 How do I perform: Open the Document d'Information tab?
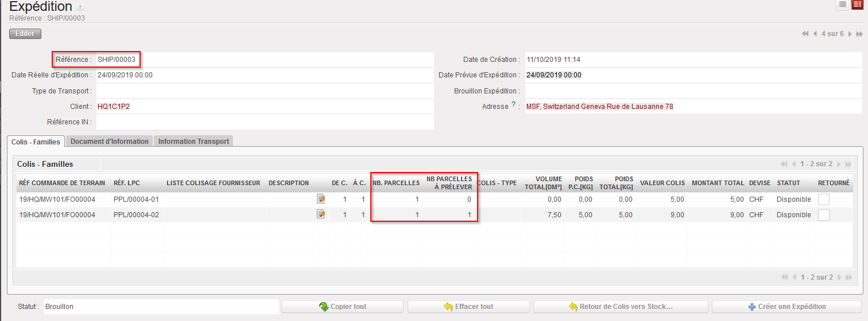(x=110, y=141)
